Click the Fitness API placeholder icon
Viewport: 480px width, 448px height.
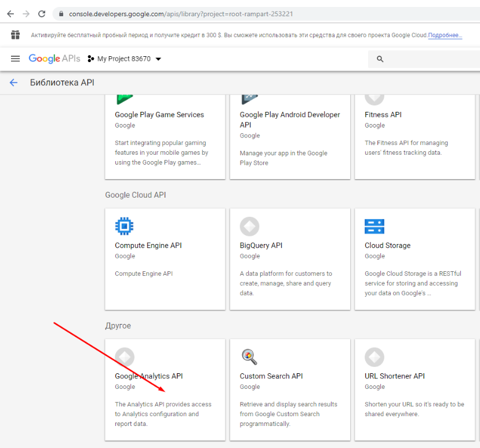coord(374,99)
